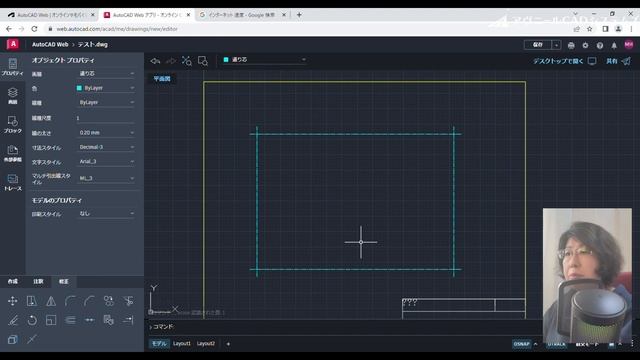Screen dimensions: 640x360
Task: Click the cyan color swatch in color row
Action: tap(79, 88)
